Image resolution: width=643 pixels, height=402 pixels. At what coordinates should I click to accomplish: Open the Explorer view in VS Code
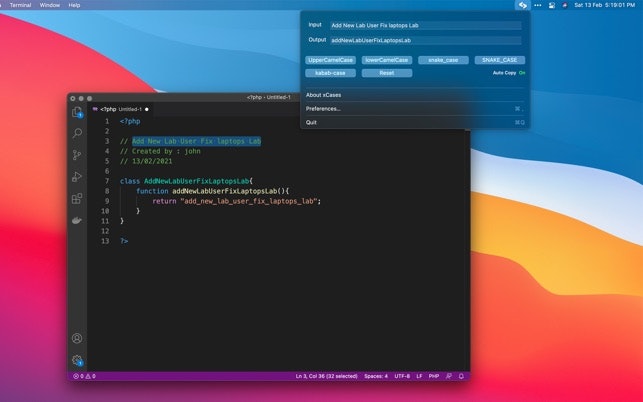77,112
